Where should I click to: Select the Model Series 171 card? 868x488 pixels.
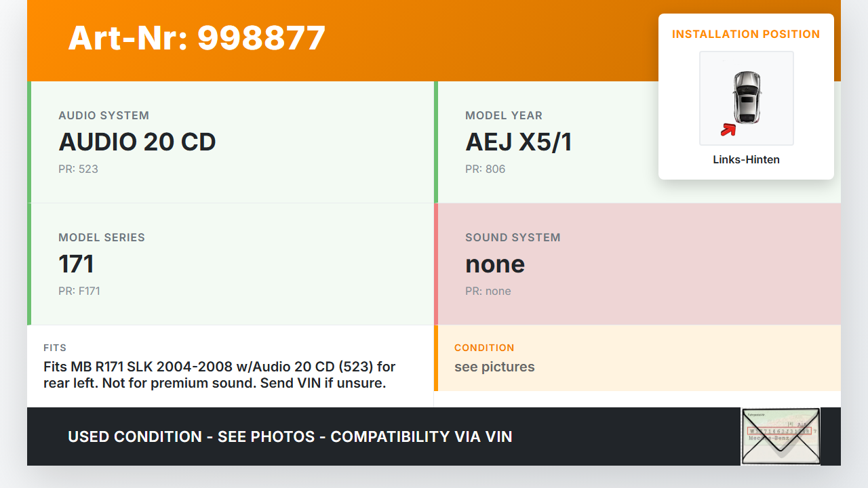(x=231, y=264)
